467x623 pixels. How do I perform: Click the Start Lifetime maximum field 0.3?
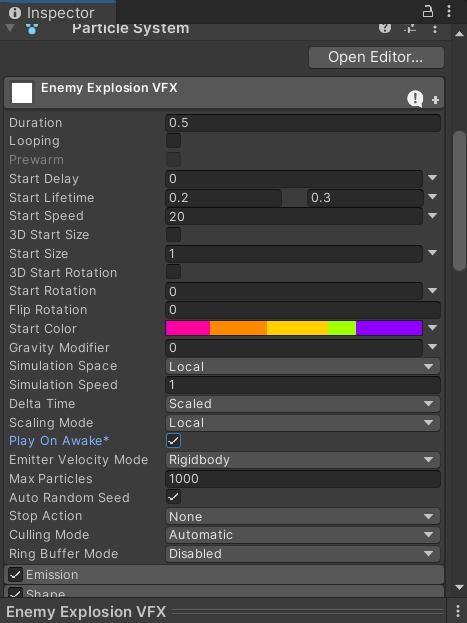[365, 198]
